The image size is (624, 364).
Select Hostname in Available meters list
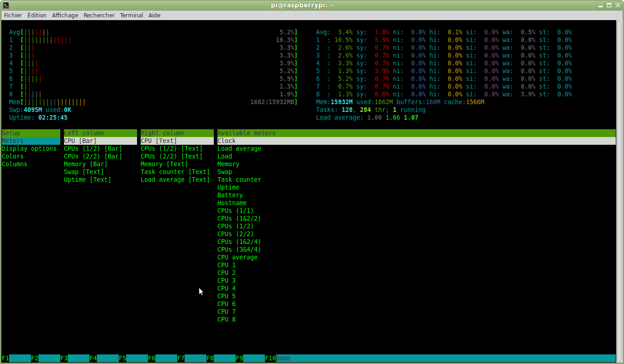click(232, 203)
